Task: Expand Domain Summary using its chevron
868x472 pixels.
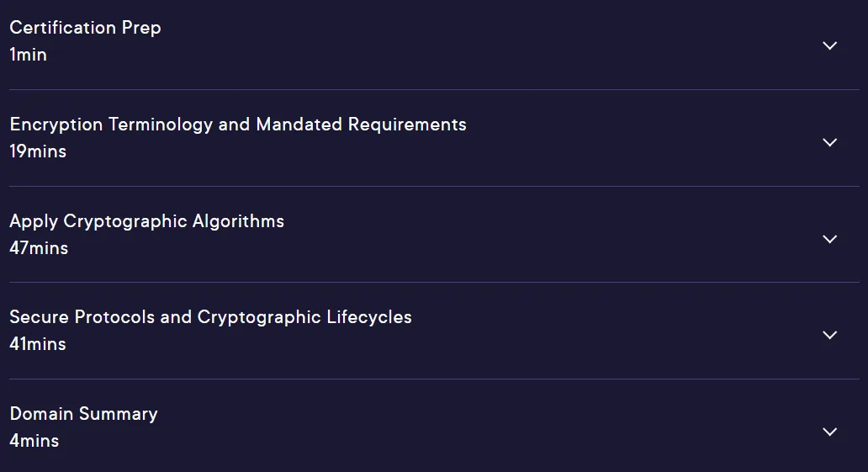Action: click(829, 432)
